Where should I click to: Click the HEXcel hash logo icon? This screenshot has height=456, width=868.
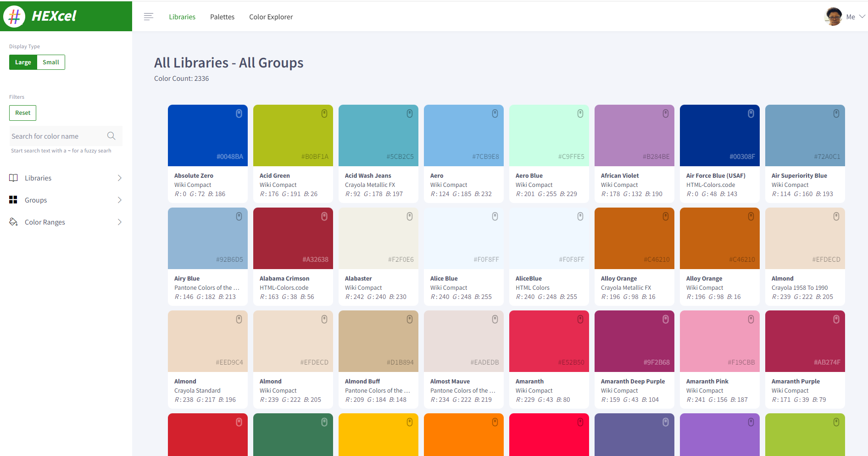point(14,17)
